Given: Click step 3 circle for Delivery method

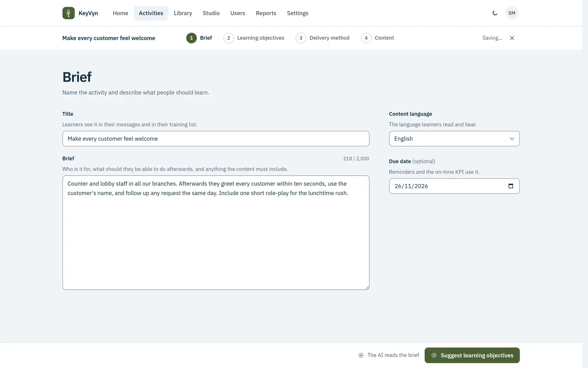Looking at the screenshot, I should pos(301,38).
